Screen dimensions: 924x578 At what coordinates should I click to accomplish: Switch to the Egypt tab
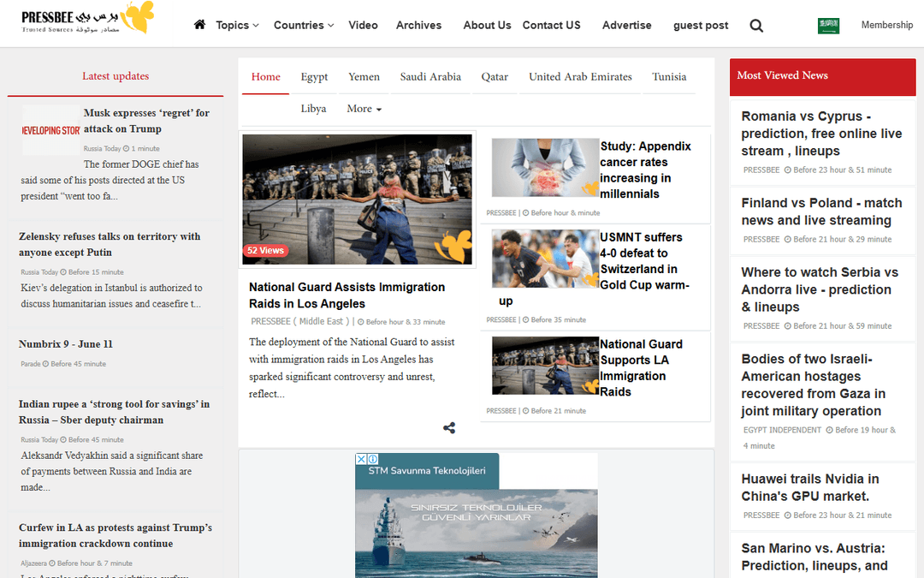[314, 77]
